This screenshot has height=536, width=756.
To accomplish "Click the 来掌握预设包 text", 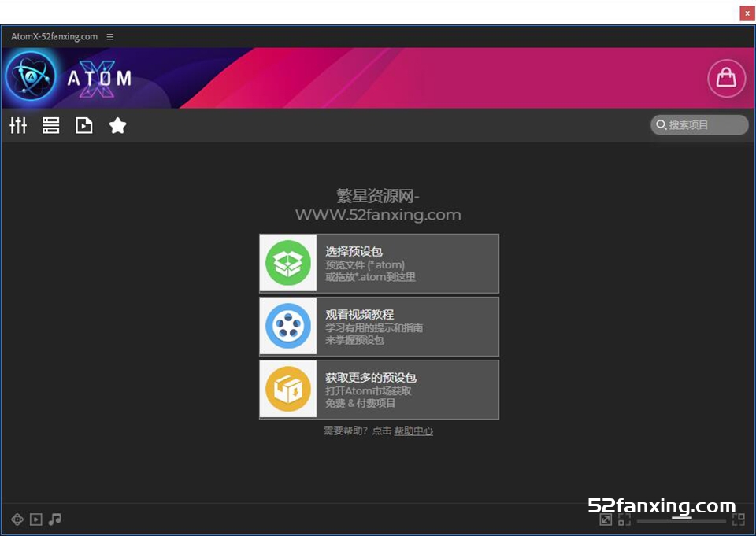I will coord(354,340).
